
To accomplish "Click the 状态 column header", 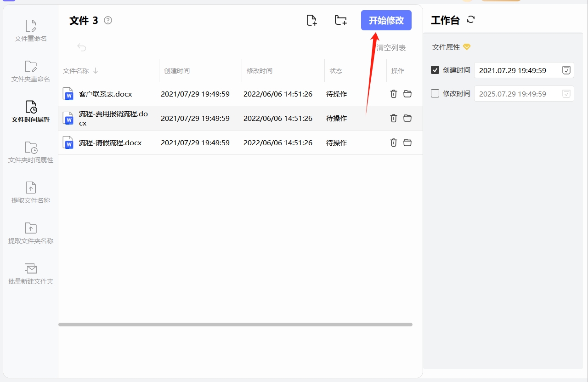I will [336, 71].
